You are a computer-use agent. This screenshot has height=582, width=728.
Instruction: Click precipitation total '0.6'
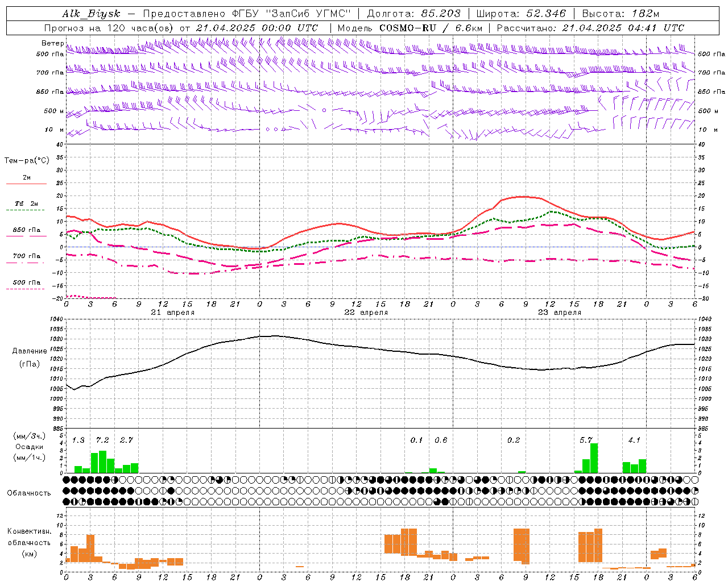tap(441, 440)
